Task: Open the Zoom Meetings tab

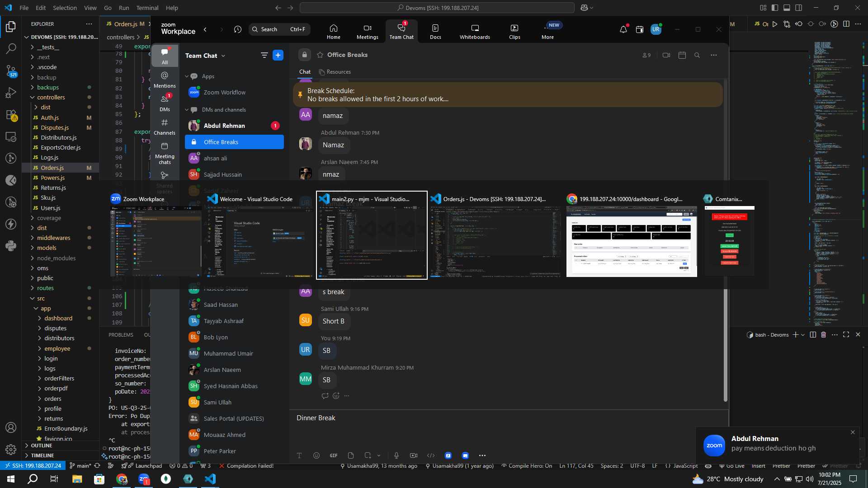Action: tap(367, 31)
